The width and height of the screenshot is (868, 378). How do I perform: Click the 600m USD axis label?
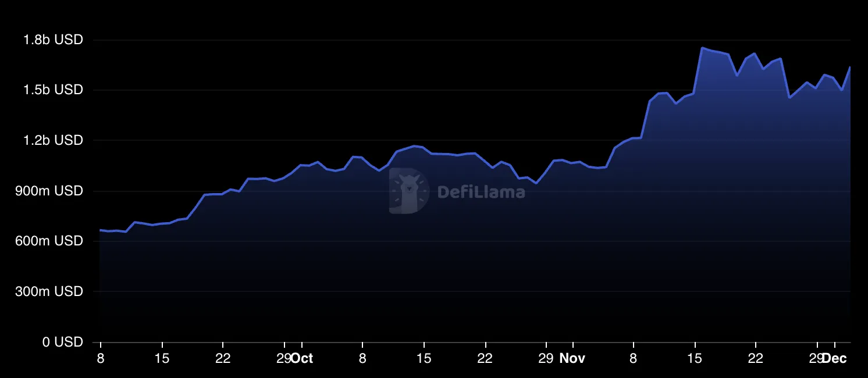(x=49, y=241)
